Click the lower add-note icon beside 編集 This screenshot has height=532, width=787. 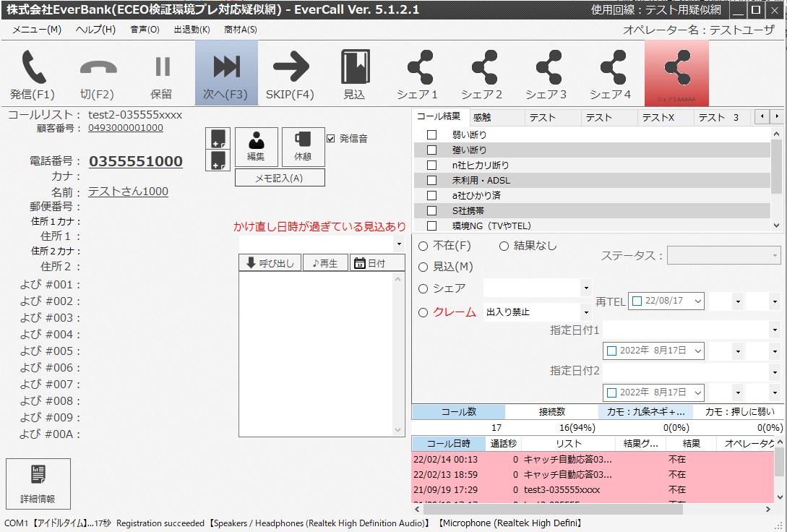pyautogui.click(x=218, y=160)
